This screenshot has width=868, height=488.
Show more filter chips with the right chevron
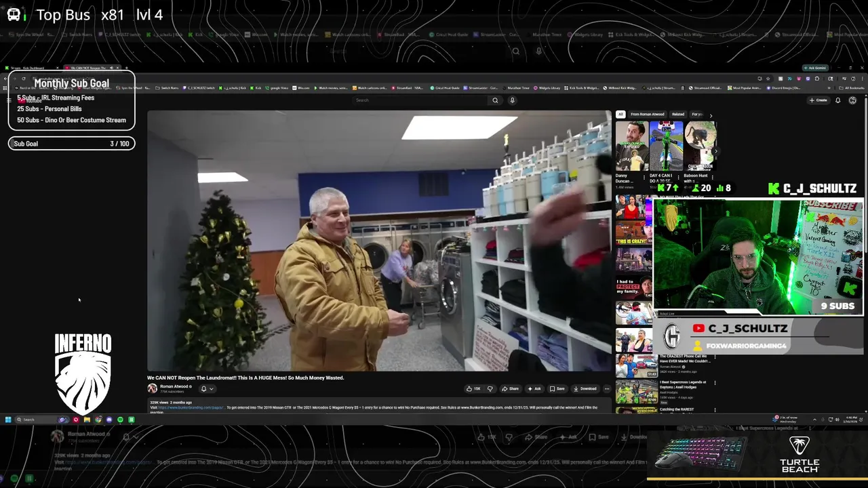click(x=711, y=116)
